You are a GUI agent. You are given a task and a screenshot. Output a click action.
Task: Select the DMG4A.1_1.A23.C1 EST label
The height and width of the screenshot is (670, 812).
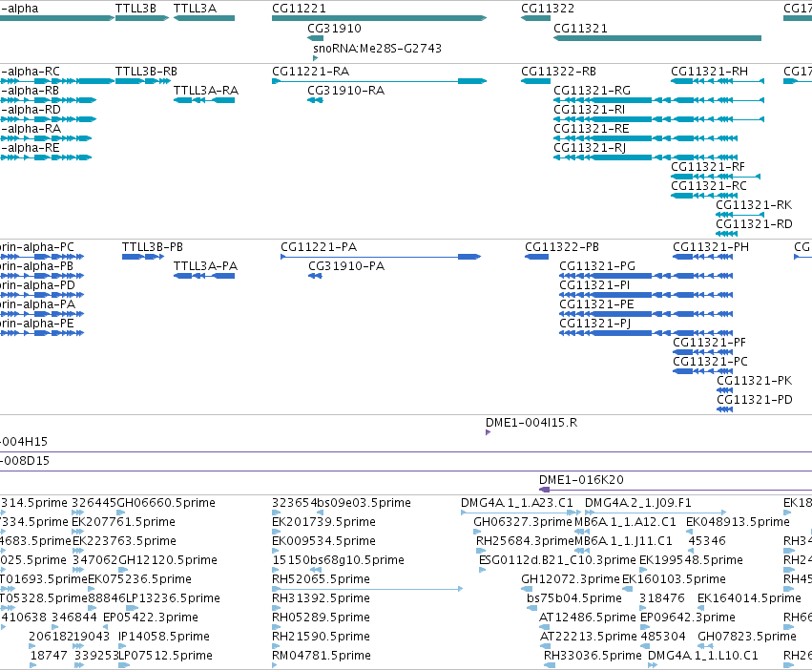click(x=517, y=503)
